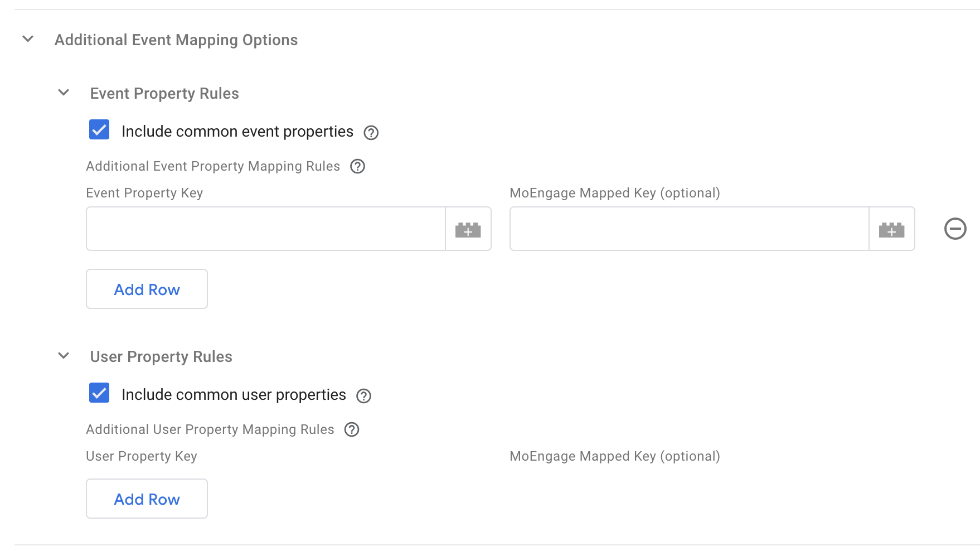Open help for Include common user properties
This screenshot has width=980, height=551.
[364, 395]
